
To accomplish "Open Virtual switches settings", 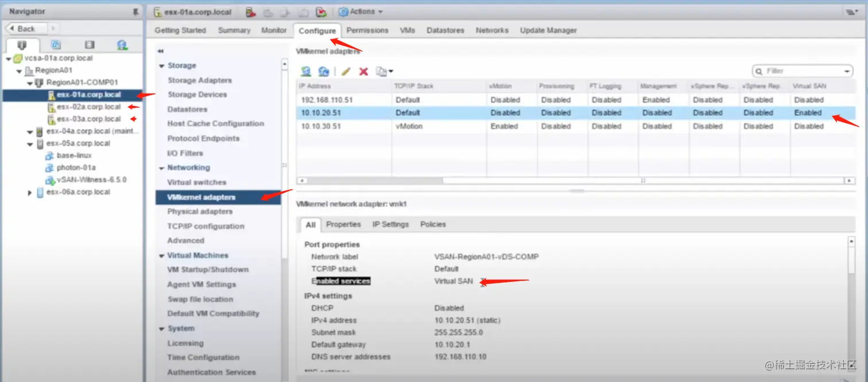I will pos(197,182).
